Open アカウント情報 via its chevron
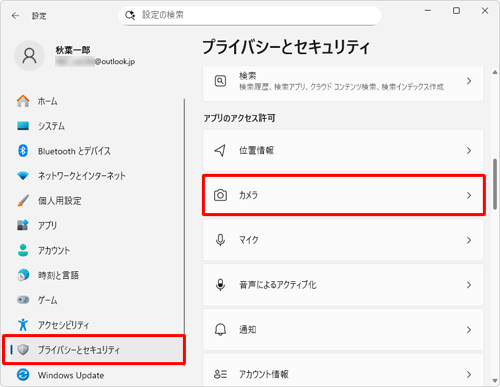 pos(469,374)
